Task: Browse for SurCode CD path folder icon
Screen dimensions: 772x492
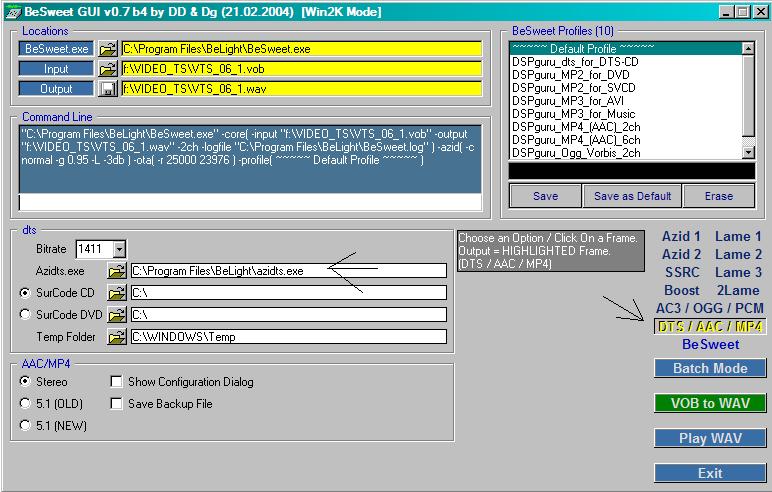Action: pos(117,293)
